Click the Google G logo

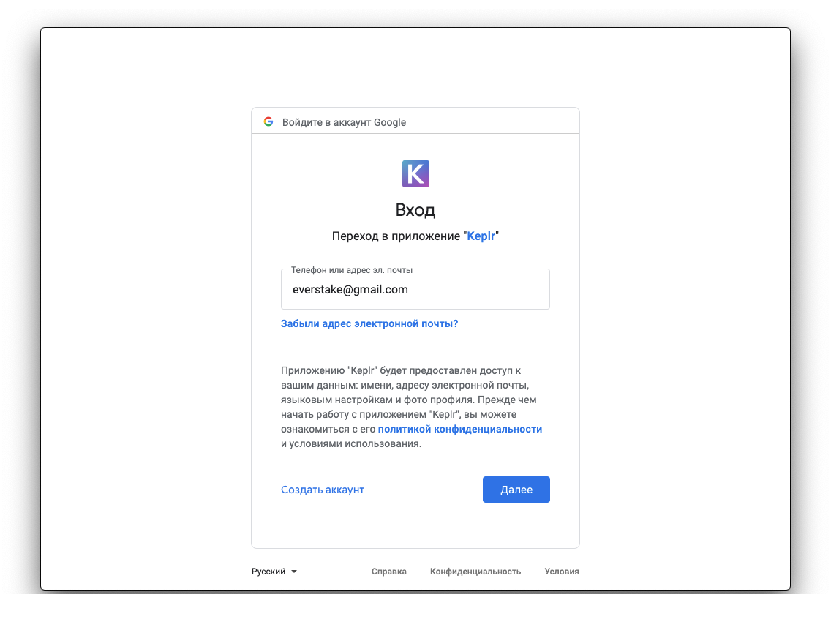tap(268, 122)
